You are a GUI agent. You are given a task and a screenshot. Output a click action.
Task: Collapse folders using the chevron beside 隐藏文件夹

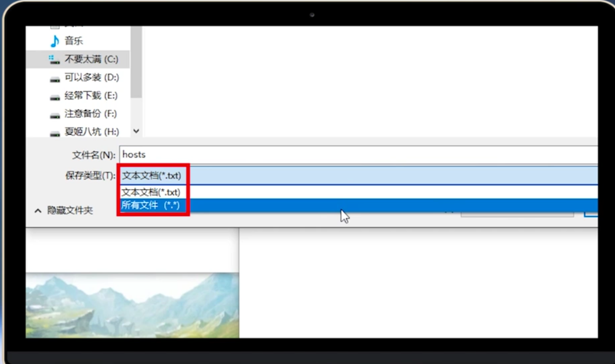pyautogui.click(x=38, y=211)
